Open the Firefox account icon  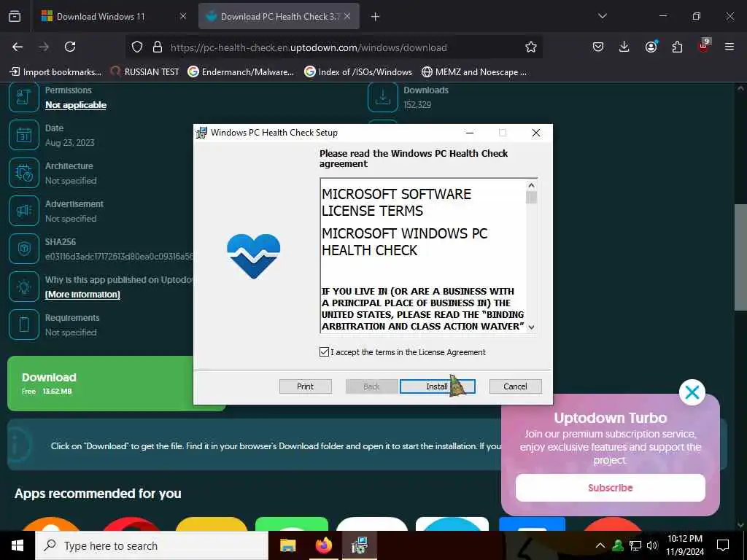coord(651,47)
